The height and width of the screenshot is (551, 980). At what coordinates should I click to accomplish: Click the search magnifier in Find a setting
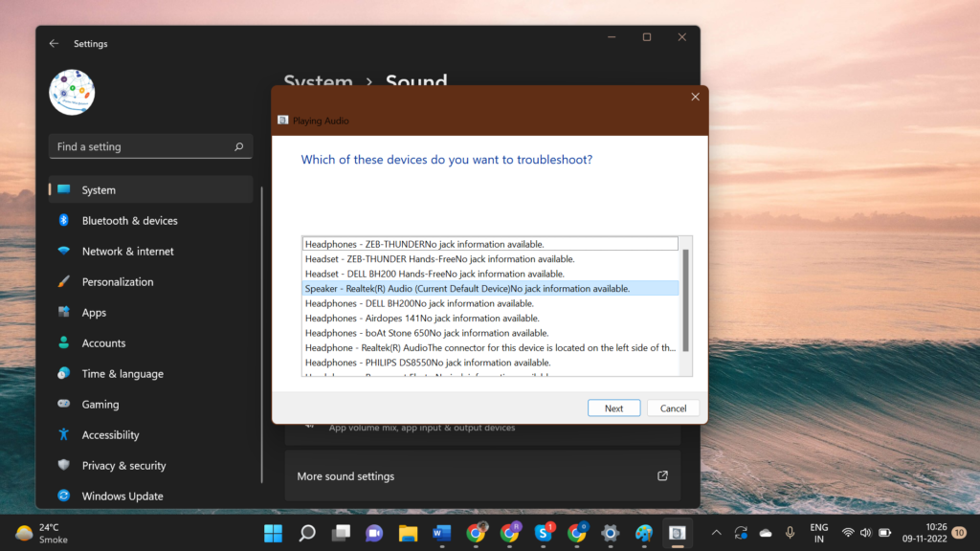pos(238,146)
